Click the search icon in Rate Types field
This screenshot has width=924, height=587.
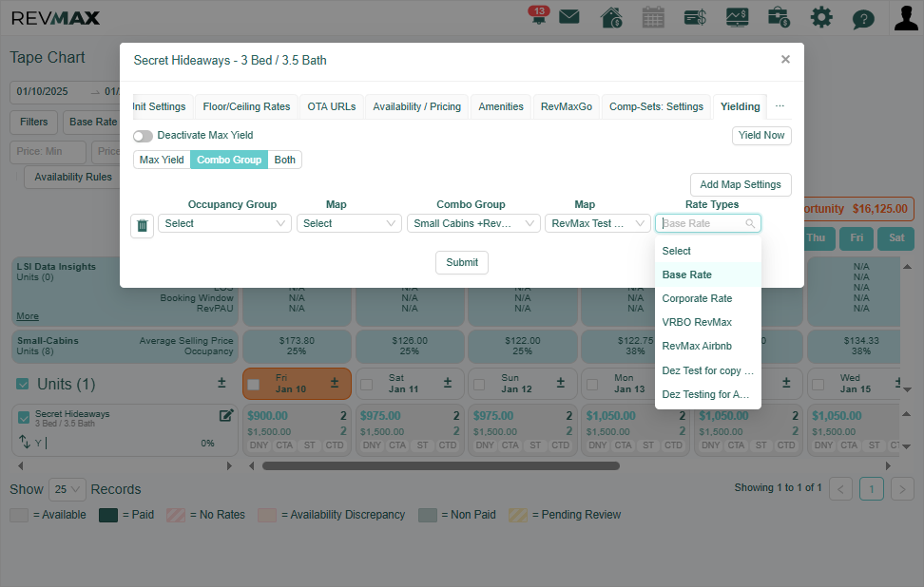tap(750, 224)
